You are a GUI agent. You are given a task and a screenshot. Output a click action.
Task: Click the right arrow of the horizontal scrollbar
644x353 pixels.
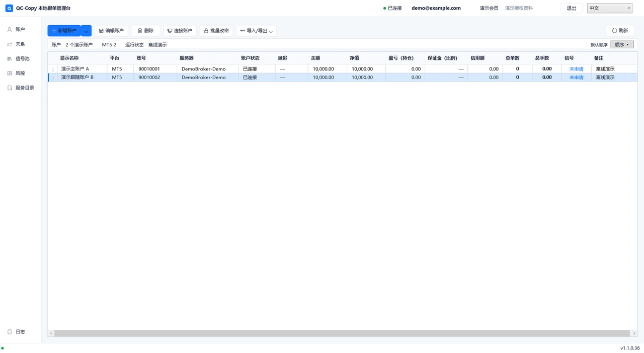click(634, 333)
